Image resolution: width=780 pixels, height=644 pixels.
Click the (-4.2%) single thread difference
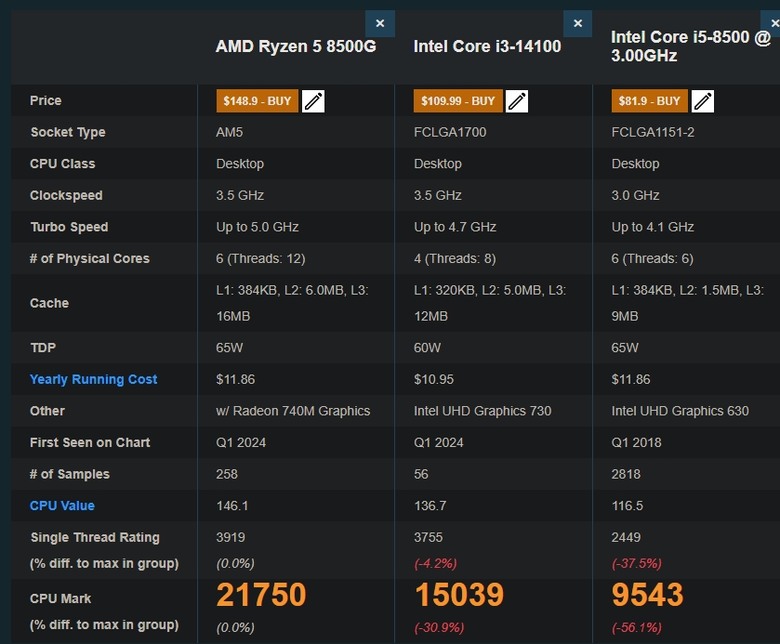(435, 563)
